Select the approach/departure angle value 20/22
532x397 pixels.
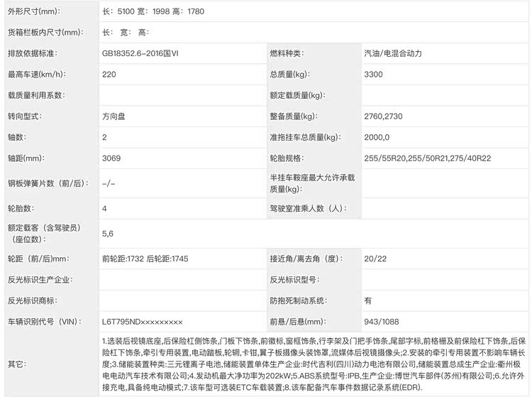[x=375, y=258]
